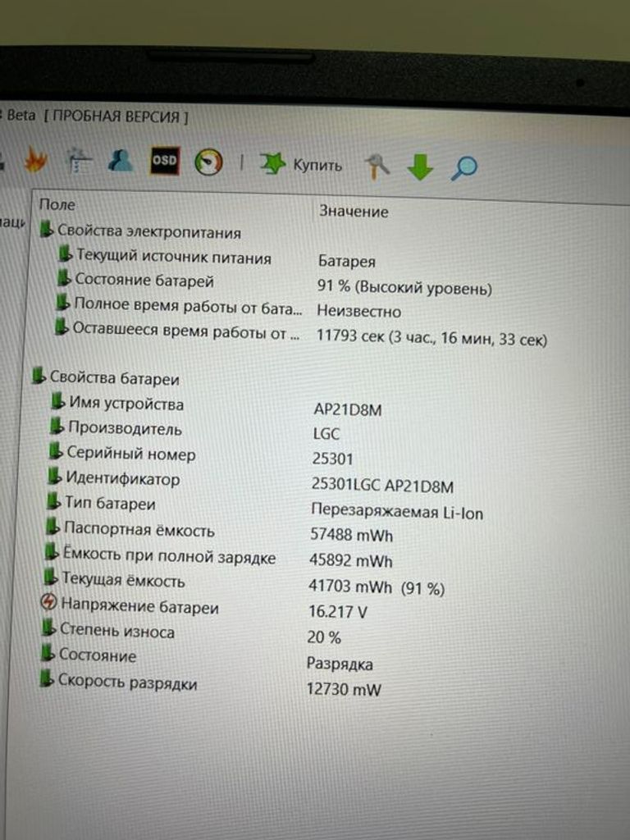The width and height of the screenshot is (630, 840).
Task: Click the serial number value 25301
Action: pyautogui.click(x=333, y=459)
